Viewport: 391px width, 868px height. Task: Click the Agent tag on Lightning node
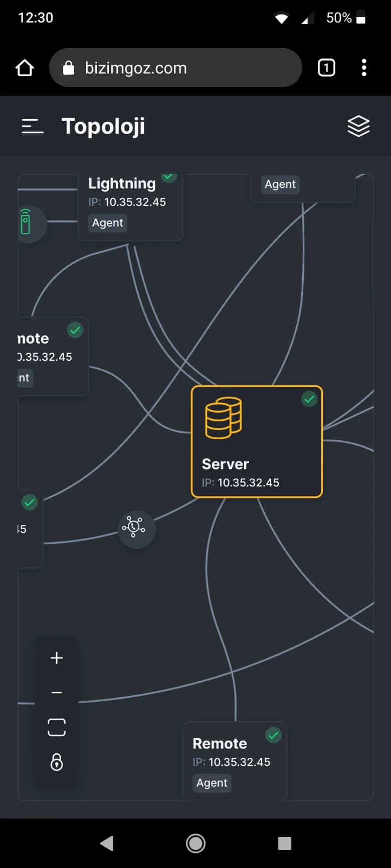coord(107,223)
